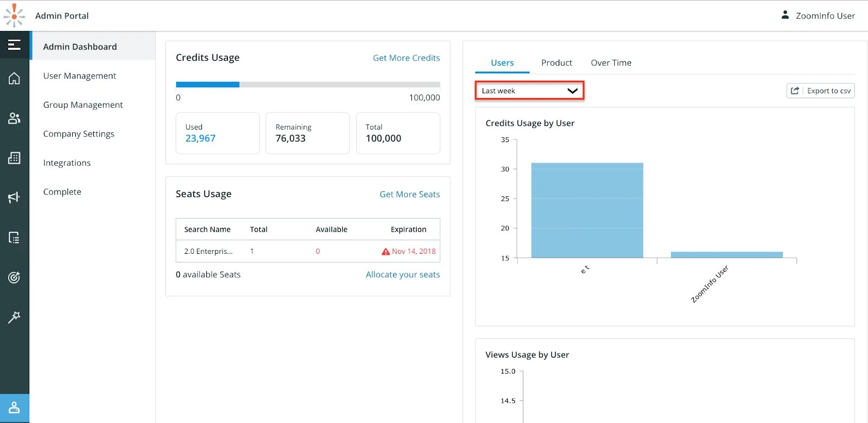This screenshot has height=423, width=868.
Task: Click the red 0 available value
Action: [x=318, y=252]
